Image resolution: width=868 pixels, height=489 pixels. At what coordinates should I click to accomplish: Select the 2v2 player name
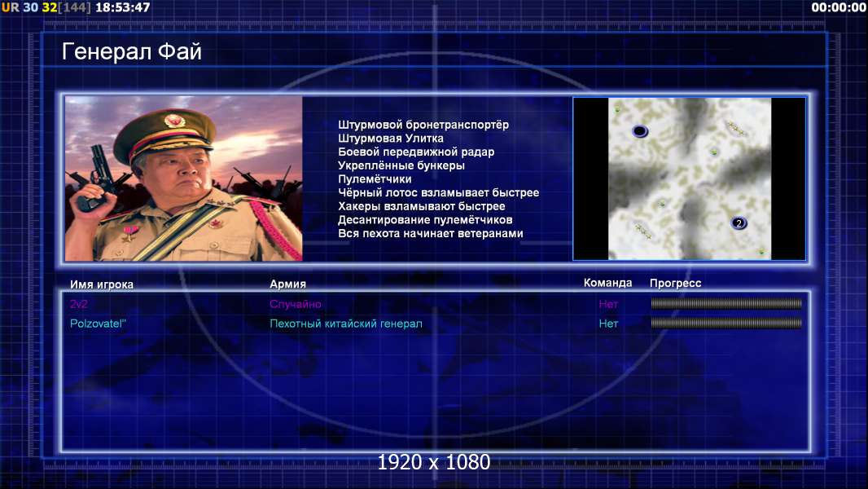pos(79,304)
